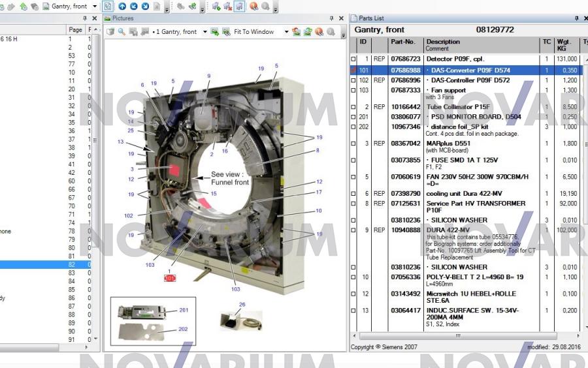588x368 pixels.
Task: Click the magnifier zoom icon in Pictures toolbar
Action: tap(122, 31)
